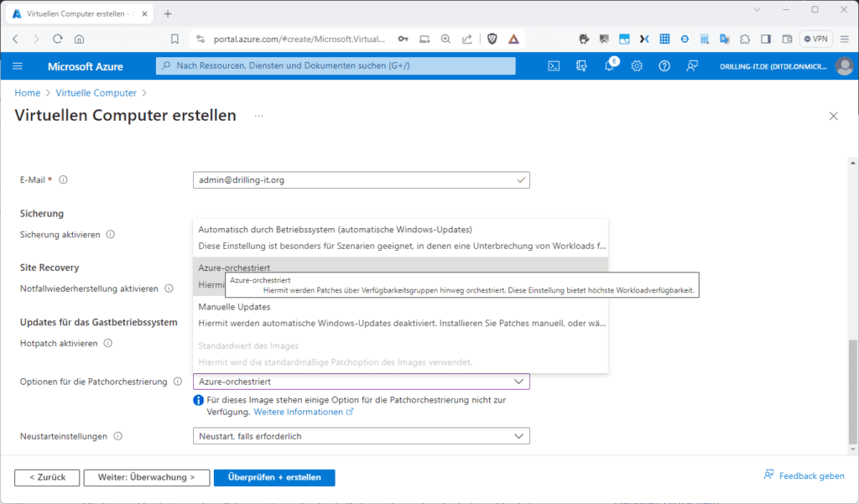859x504 pixels.
Task: Open the directories and subscriptions filter icon
Action: tap(581, 66)
